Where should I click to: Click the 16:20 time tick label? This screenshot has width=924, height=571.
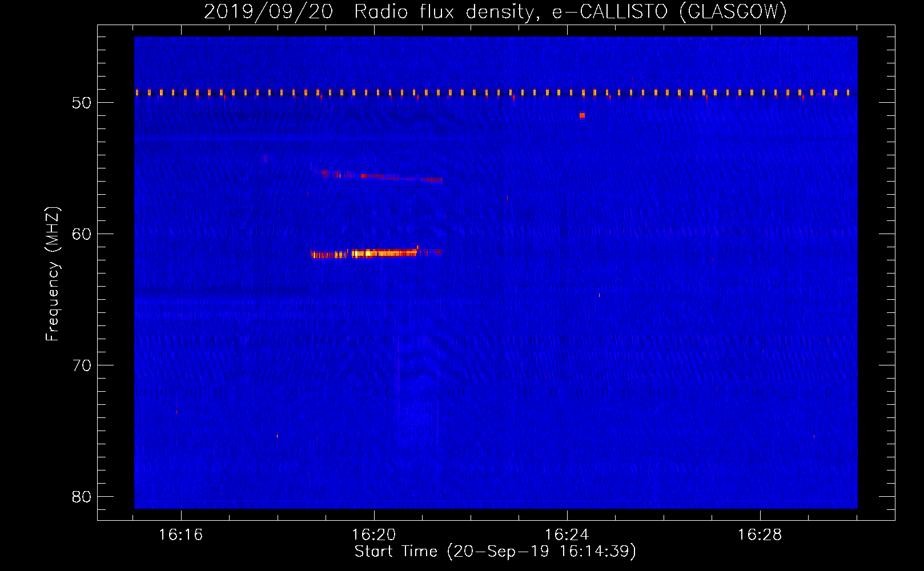[x=373, y=535]
